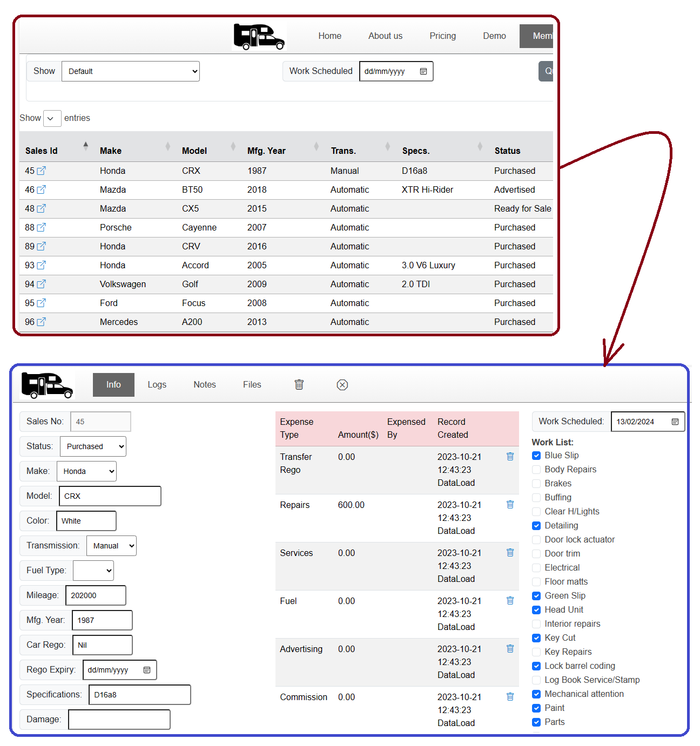Viewport: 700px width, 746px height.
Task: Open calendar picker in detail Work Scheduled field
Action: click(x=675, y=422)
